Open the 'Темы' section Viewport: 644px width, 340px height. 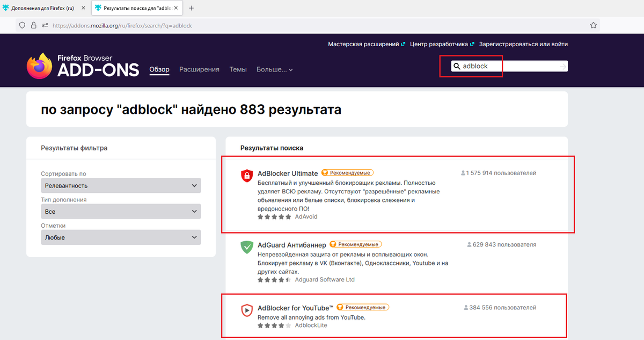click(238, 69)
